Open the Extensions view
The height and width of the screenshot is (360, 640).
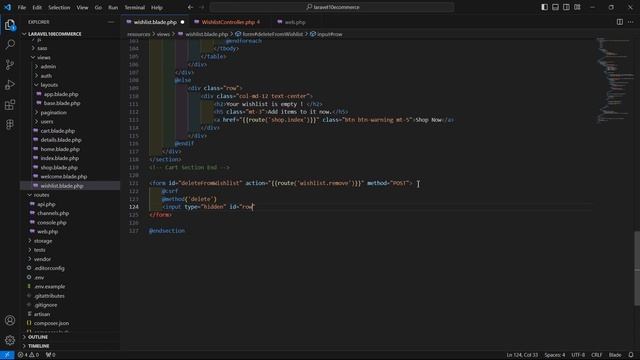[10, 104]
